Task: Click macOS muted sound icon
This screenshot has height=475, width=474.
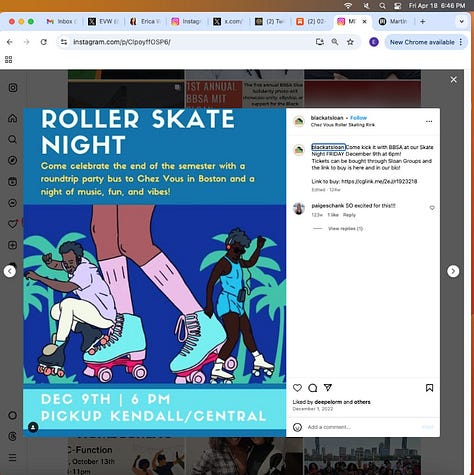Action: [366, 6]
